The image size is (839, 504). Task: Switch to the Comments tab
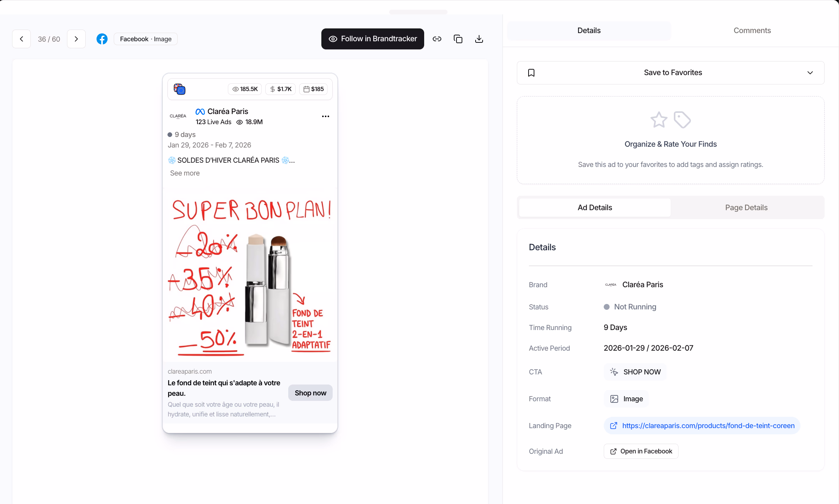point(752,30)
